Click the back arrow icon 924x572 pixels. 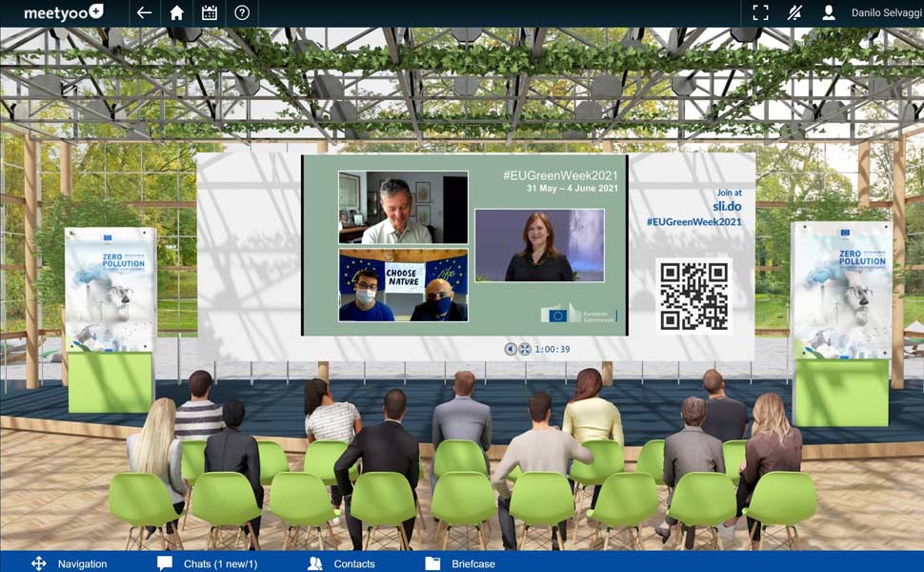pos(144,13)
